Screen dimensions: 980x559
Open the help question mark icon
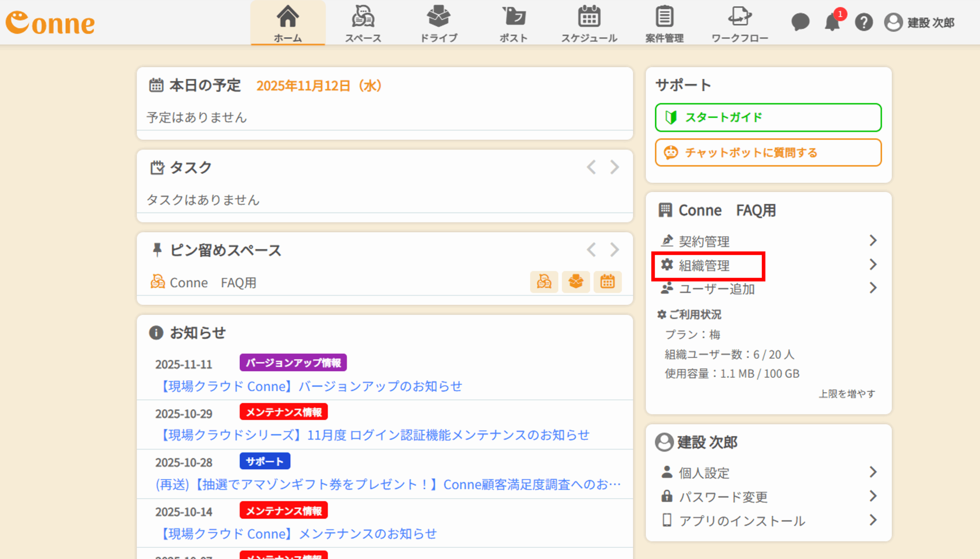864,22
